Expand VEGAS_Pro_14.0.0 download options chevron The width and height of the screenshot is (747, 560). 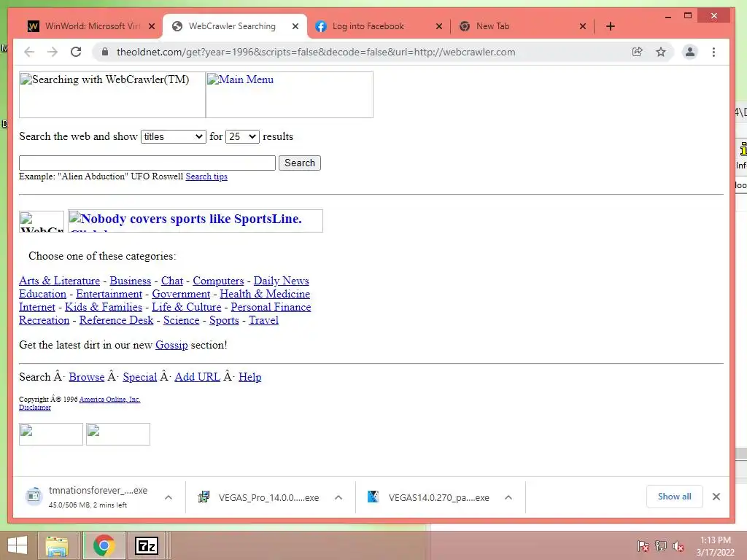coord(338,497)
